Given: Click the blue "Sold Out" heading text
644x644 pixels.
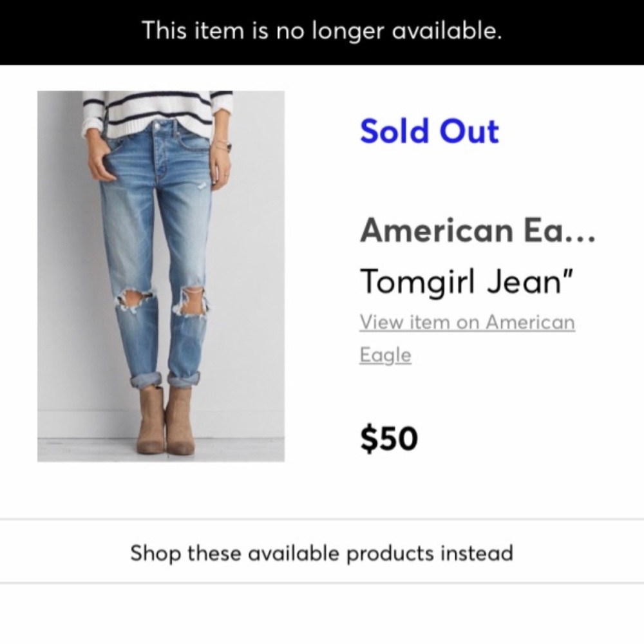Looking at the screenshot, I should [429, 131].
